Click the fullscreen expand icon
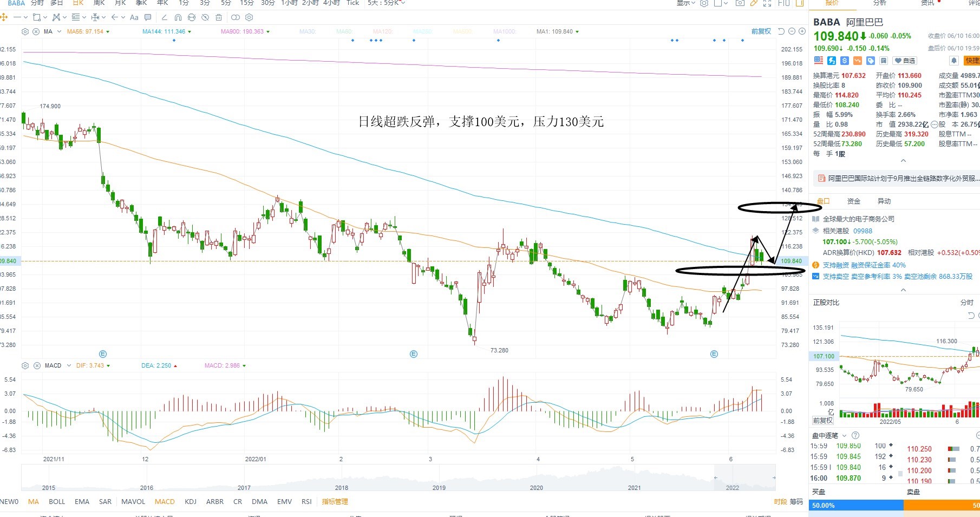980x517 pixels. click(767, 3)
